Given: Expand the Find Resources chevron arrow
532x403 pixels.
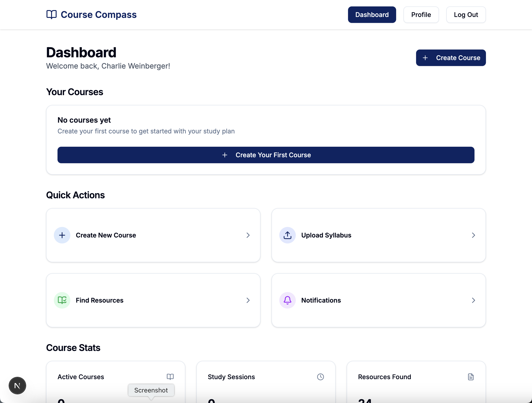Looking at the screenshot, I should (x=248, y=300).
